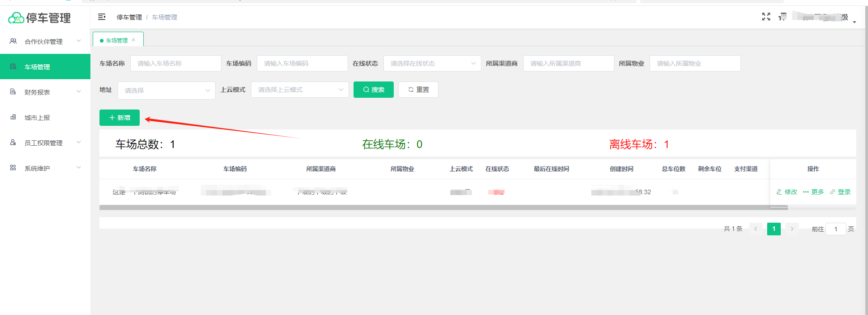
Task: Click the 新增 add button
Action: tap(119, 118)
